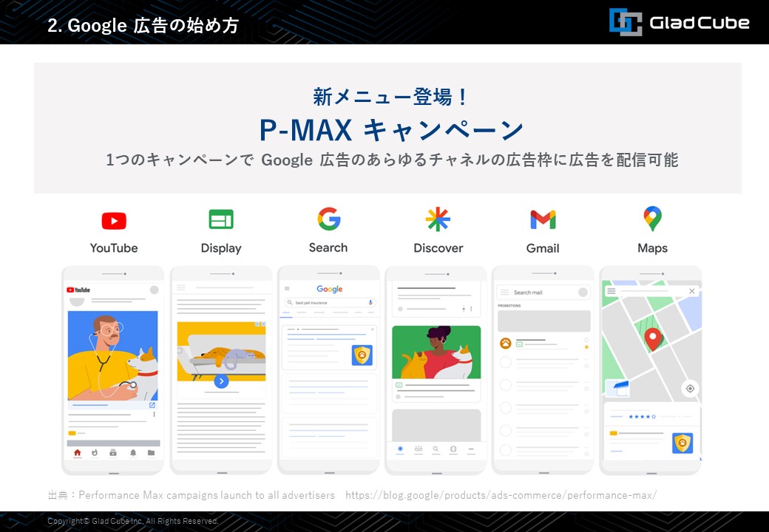The height and width of the screenshot is (532, 769).
Task: Click the storefront thumbnail on Maps mockup
Action: pos(618,388)
